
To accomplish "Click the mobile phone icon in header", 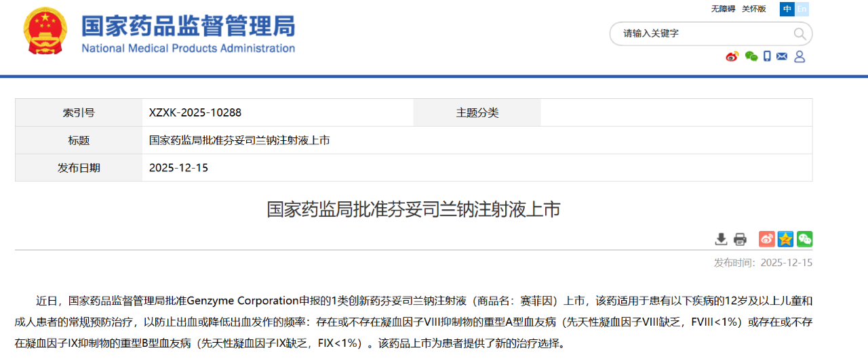I will [767, 56].
